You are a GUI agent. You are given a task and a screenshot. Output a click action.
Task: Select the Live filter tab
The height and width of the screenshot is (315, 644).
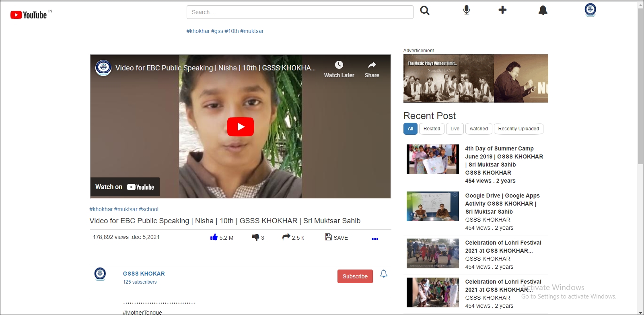pos(455,129)
